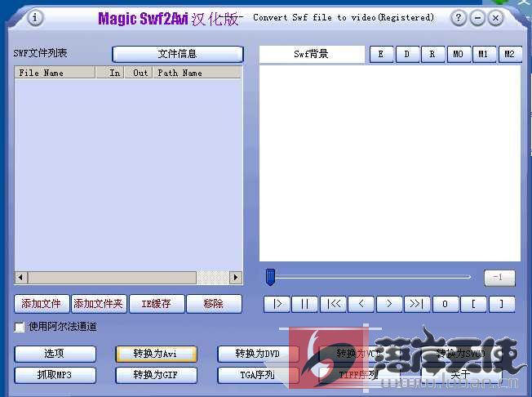This screenshot has height=397, width=532.
Task: Pause the SWF preview
Action: (304, 304)
